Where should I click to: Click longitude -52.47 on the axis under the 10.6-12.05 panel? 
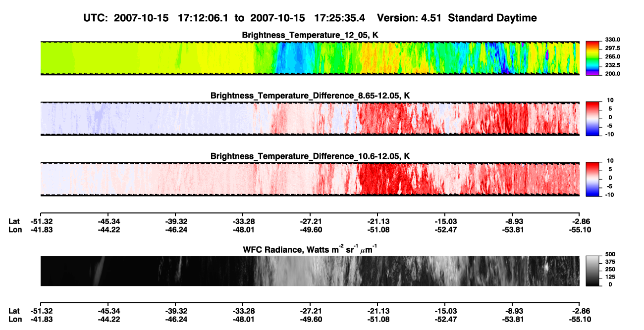pos(445,230)
